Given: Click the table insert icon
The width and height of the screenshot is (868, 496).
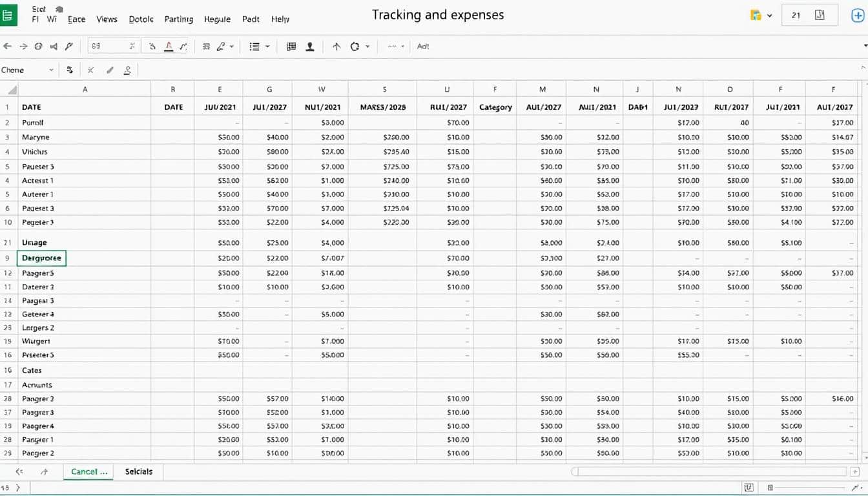Looking at the screenshot, I should pos(291,46).
